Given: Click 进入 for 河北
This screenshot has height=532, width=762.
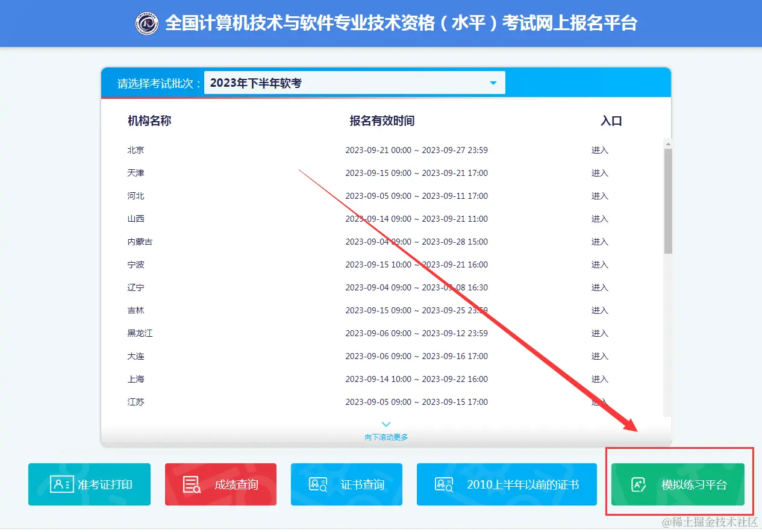Looking at the screenshot, I should 600,196.
